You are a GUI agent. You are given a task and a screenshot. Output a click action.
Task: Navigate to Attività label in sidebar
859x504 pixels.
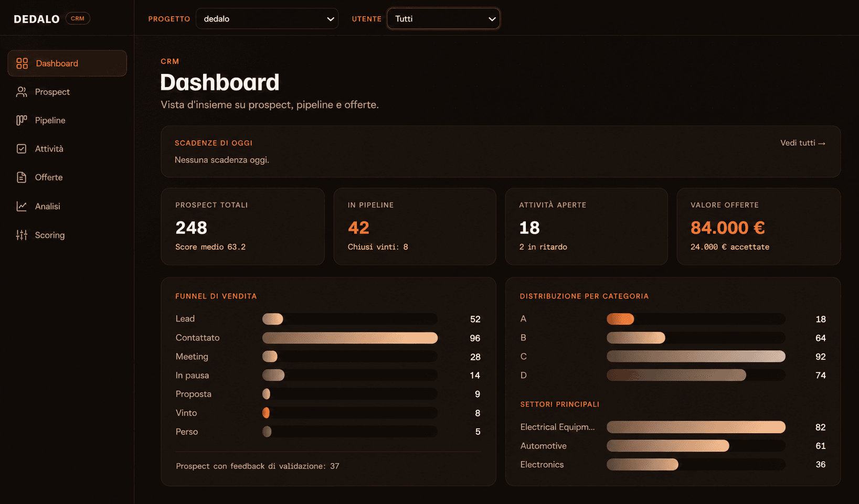tap(49, 149)
